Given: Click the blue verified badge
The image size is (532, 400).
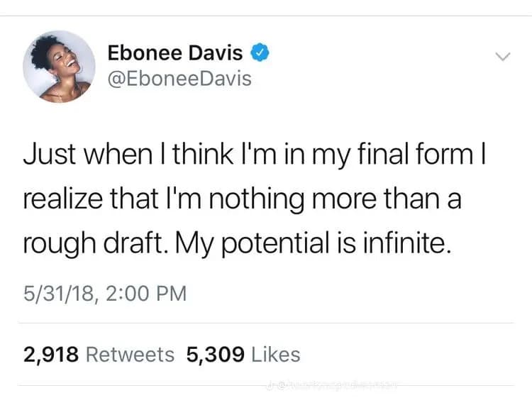Looking at the screenshot, I should click(258, 52).
